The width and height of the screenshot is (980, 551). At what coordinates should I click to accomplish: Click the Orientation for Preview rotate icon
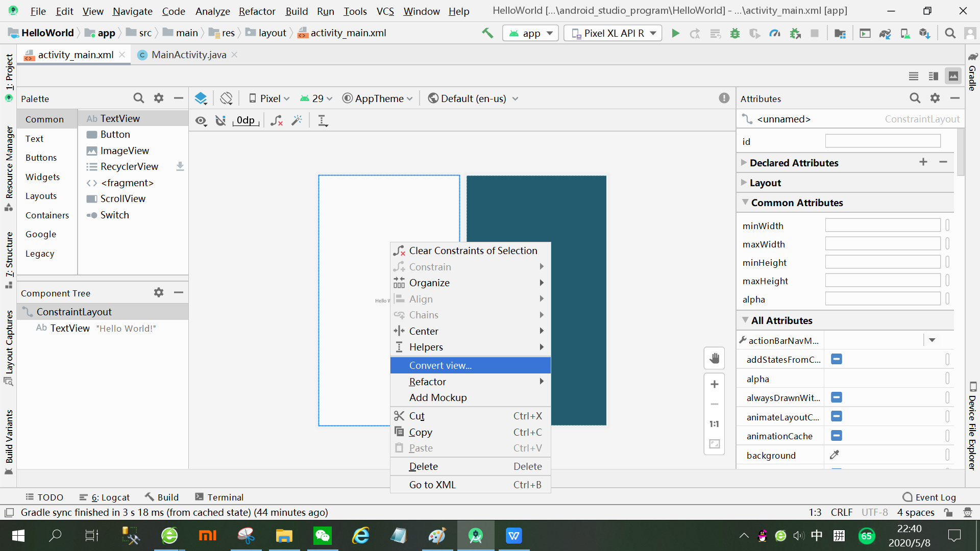point(226,98)
